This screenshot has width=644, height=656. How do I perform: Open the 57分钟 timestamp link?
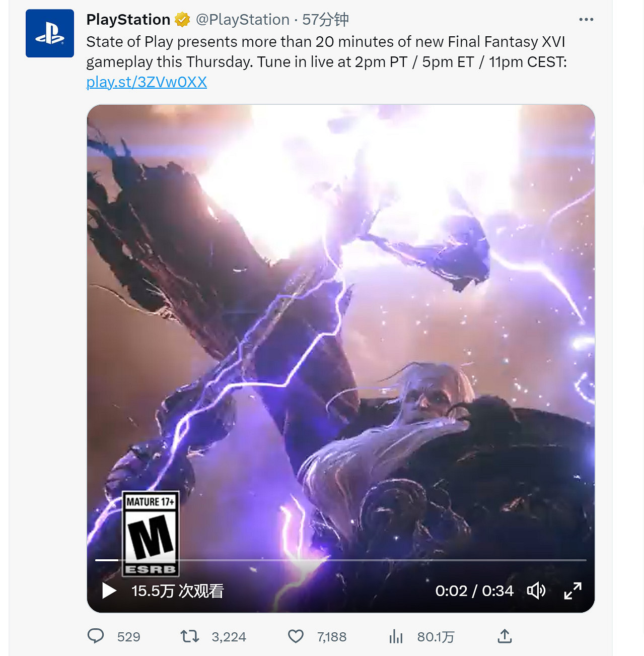coord(325,20)
